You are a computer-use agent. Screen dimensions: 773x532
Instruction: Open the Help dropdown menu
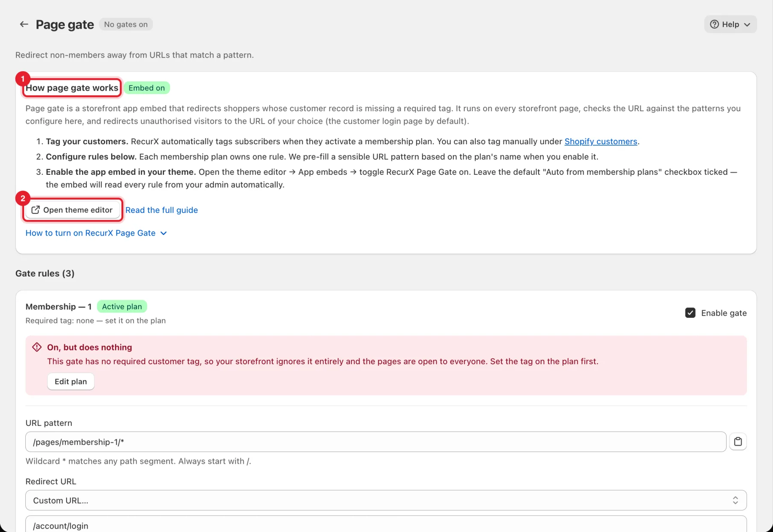pyautogui.click(x=730, y=24)
